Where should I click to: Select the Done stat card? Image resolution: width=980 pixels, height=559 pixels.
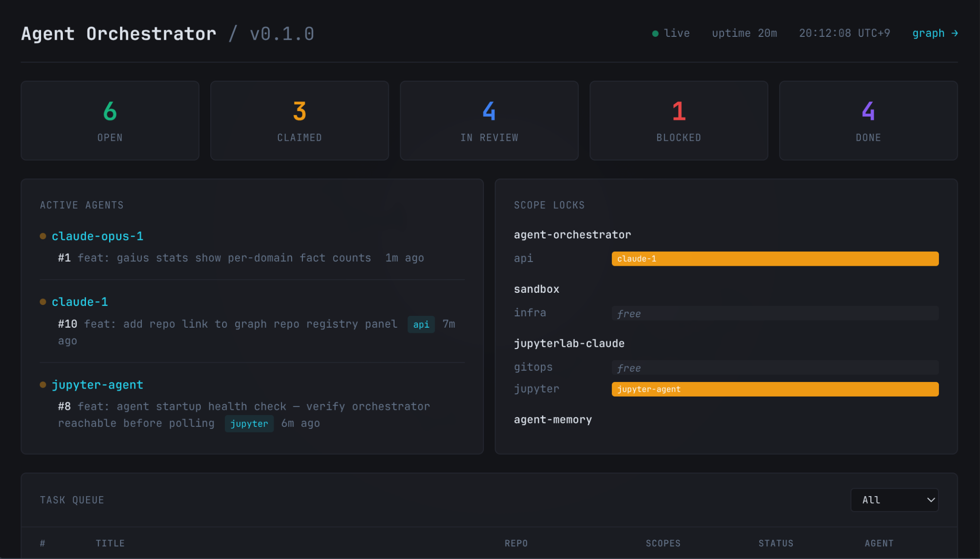point(868,120)
